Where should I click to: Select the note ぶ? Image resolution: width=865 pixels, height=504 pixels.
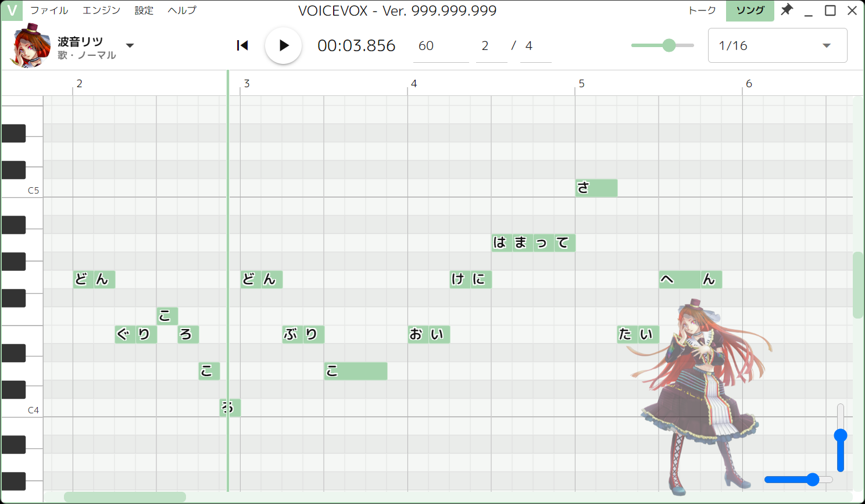293,334
